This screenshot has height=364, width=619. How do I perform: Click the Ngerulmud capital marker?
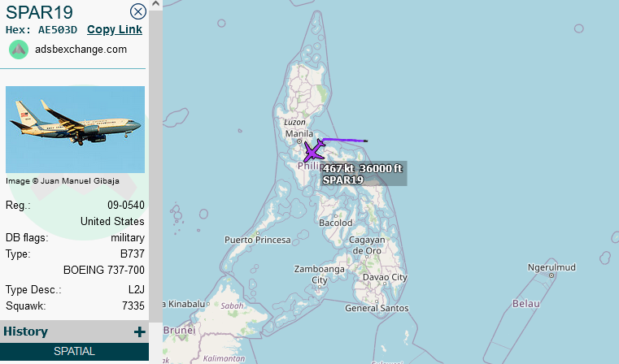click(x=551, y=275)
